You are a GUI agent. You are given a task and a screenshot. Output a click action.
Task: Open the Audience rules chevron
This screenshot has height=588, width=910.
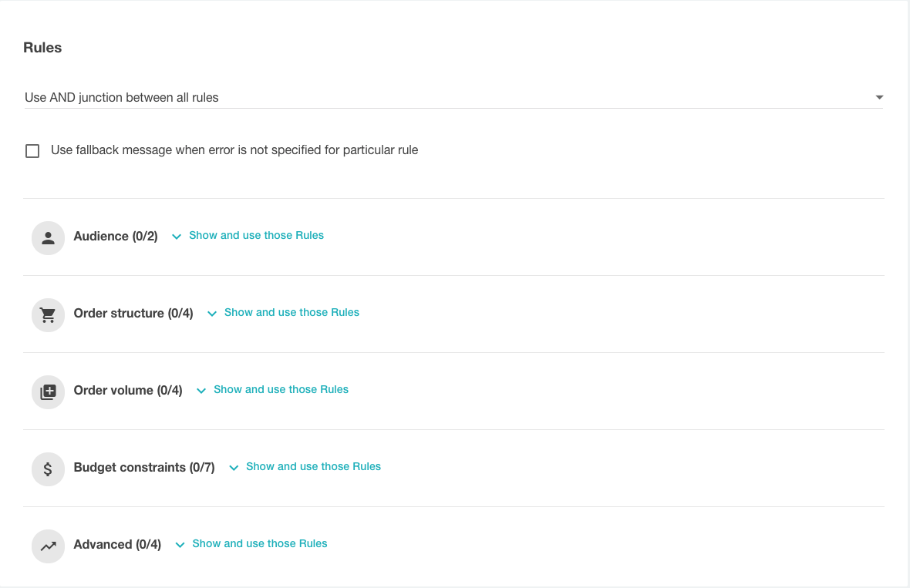coord(176,237)
